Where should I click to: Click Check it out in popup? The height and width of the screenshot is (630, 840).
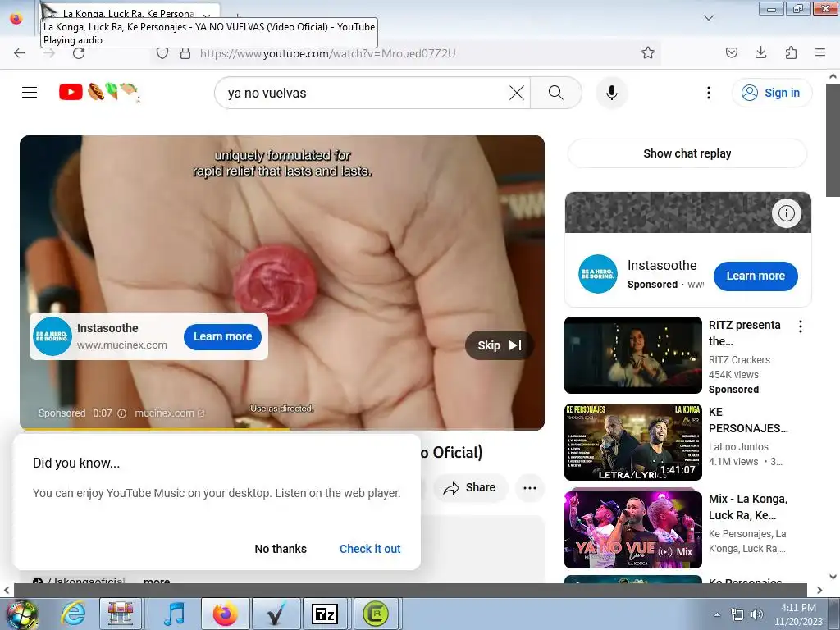[x=370, y=549]
